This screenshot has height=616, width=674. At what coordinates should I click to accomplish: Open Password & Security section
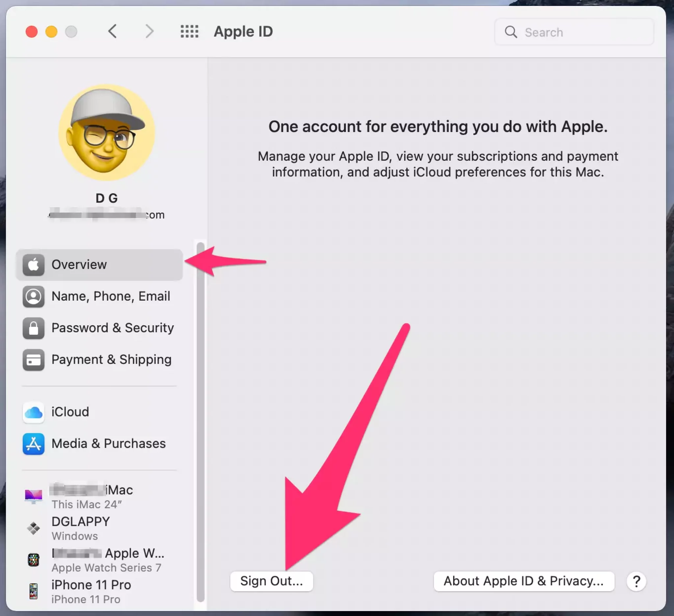click(99, 328)
